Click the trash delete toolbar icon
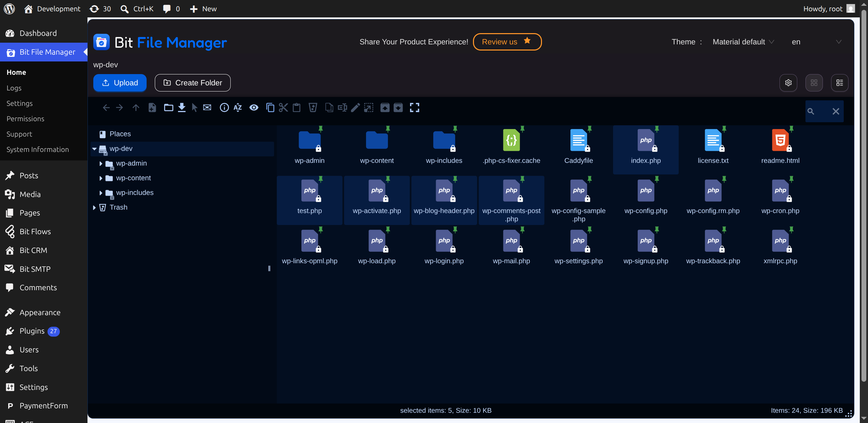 point(313,108)
